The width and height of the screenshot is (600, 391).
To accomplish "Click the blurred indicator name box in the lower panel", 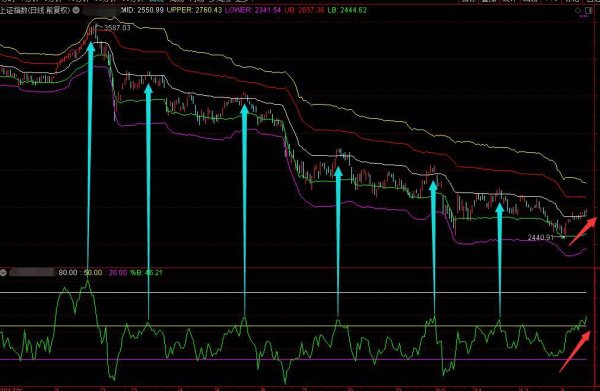I will coord(32,272).
